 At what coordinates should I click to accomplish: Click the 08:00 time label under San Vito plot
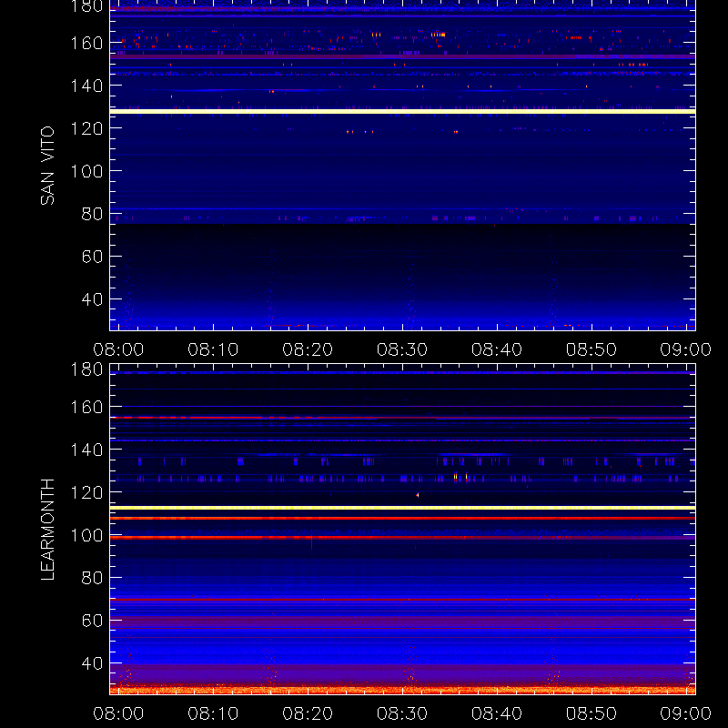tap(118, 349)
